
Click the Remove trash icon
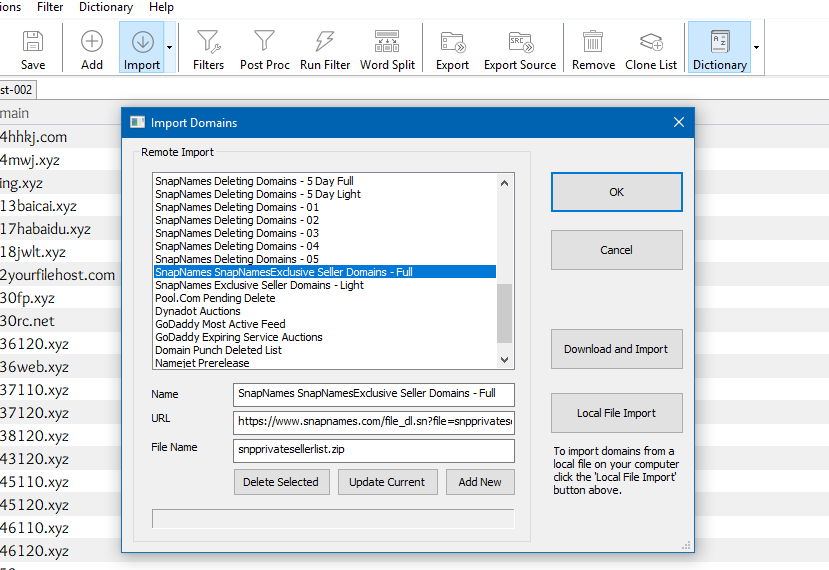click(593, 42)
